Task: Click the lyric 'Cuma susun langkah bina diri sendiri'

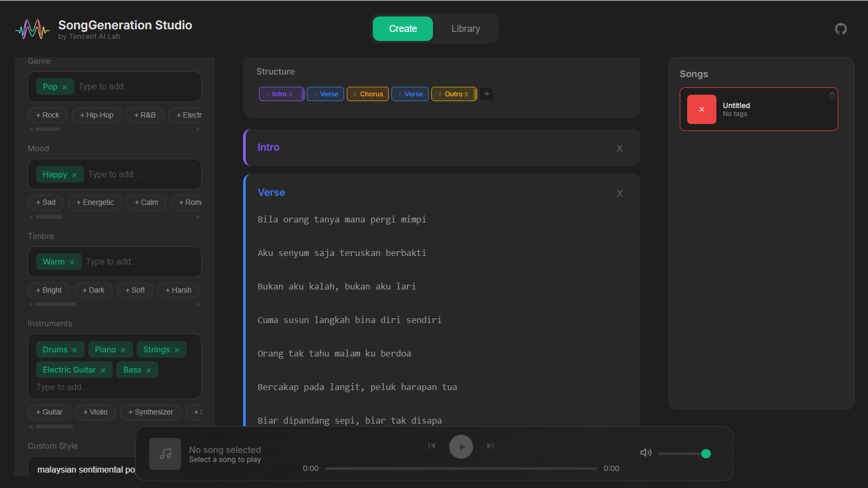Action: (x=349, y=320)
